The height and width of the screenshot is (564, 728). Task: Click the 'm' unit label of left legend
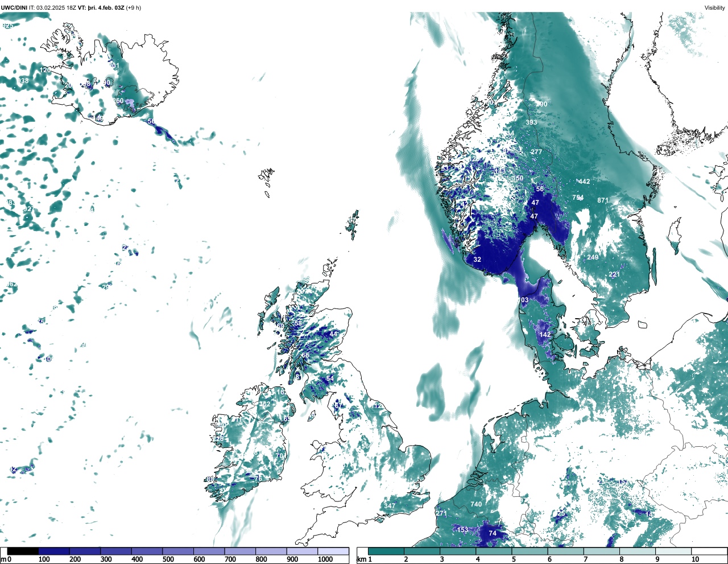click(3, 560)
